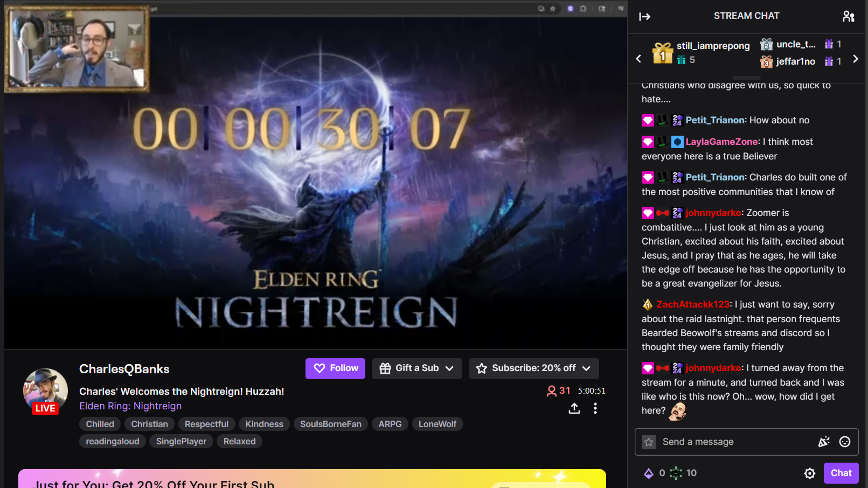This screenshot has height=488, width=868.
Task: Show next gift leaderboard entries
Action: [856, 59]
